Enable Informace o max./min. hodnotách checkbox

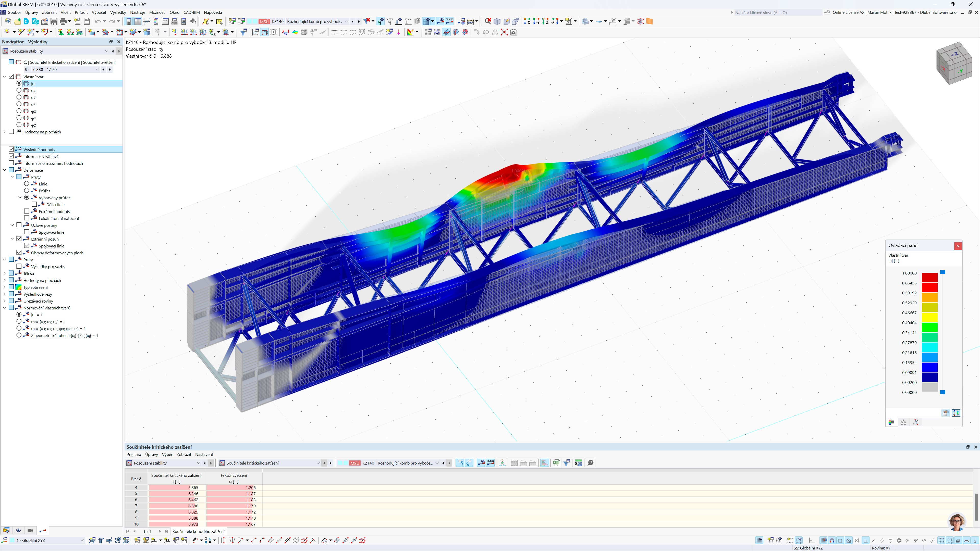click(x=11, y=163)
